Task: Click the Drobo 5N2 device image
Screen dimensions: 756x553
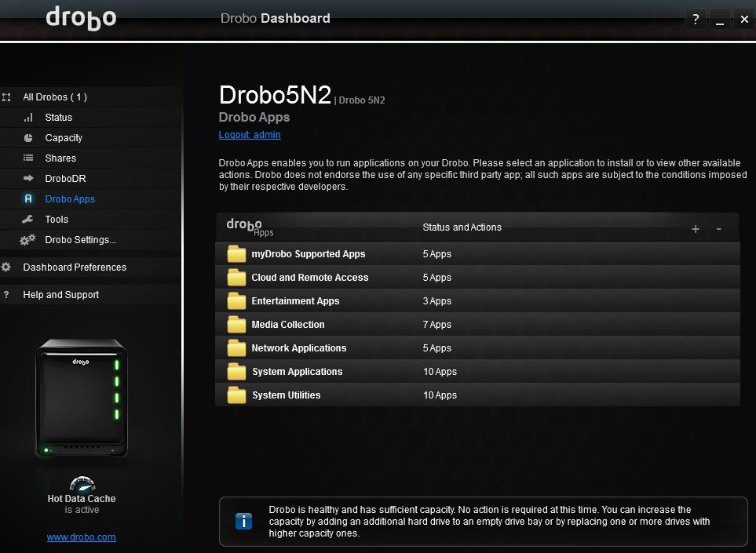Action: pos(82,398)
